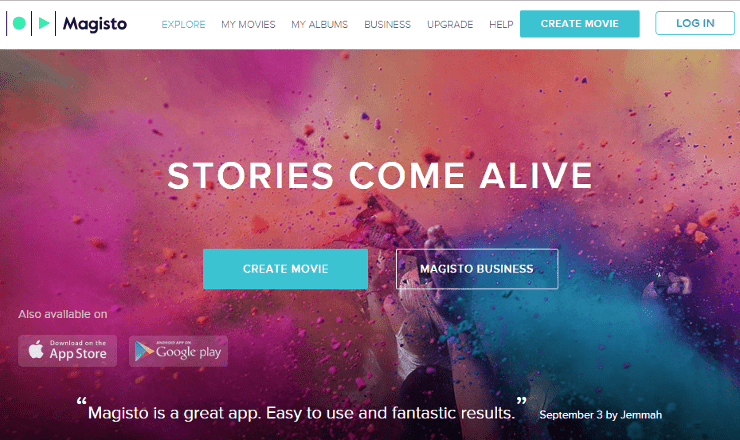Click the large Create Movie hero button

286,269
